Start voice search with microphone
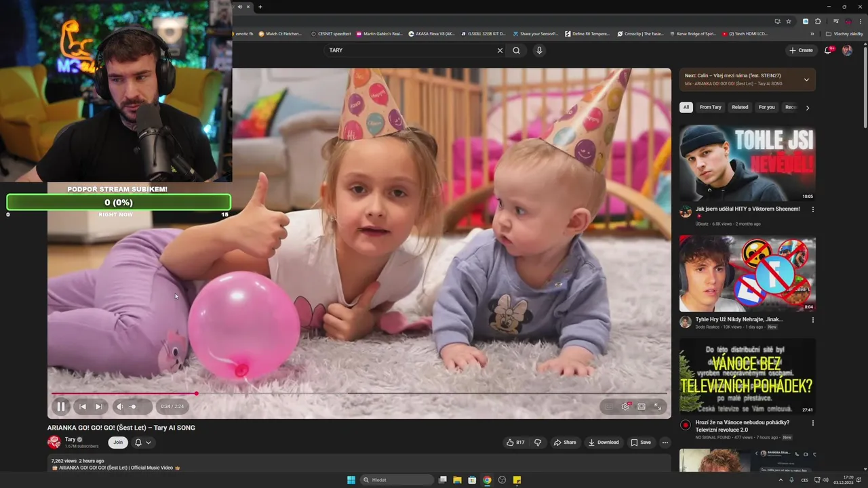This screenshot has height=488, width=868. pyautogui.click(x=539, y=50)
